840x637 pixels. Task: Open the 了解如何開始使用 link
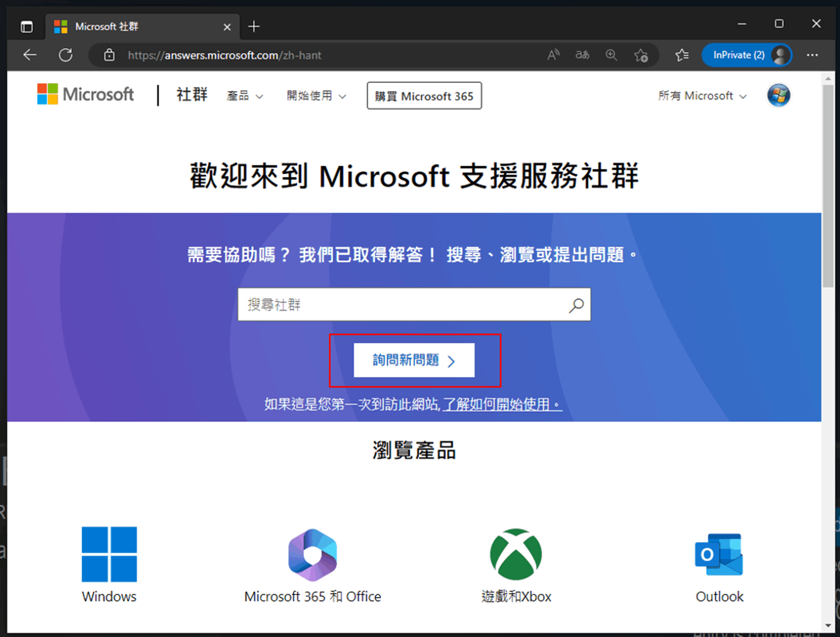pos(502,404)
